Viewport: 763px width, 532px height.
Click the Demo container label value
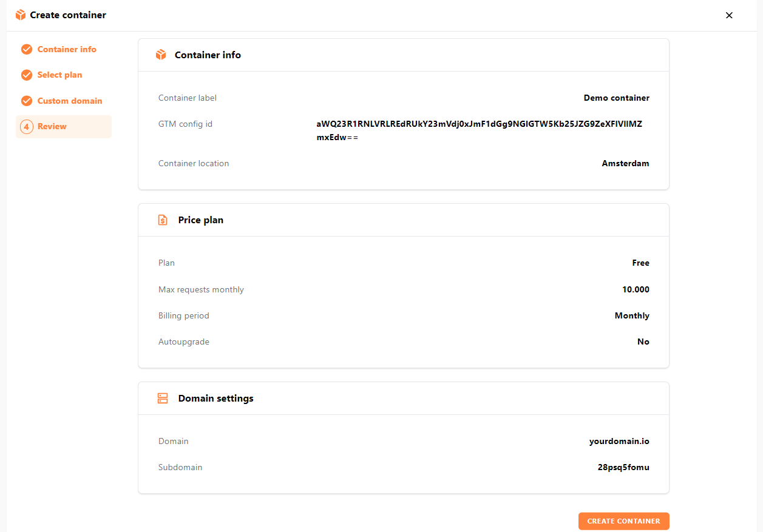pos(616,98)
